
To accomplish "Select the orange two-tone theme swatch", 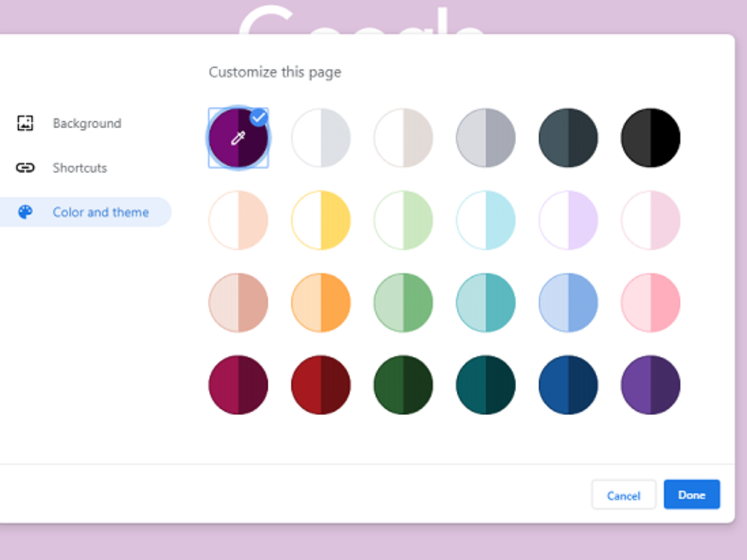I will pyautogui.click(x=321, y=303).
